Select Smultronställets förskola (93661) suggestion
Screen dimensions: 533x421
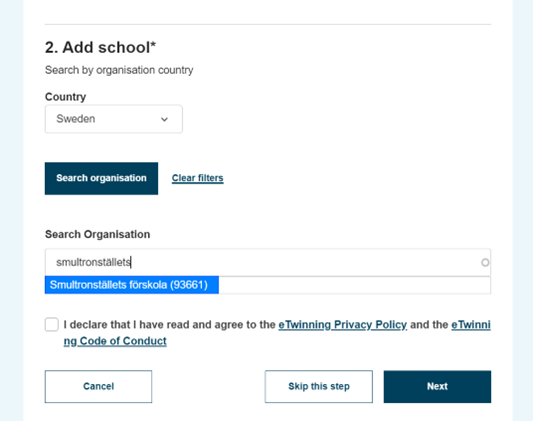[x=132, y=285]
